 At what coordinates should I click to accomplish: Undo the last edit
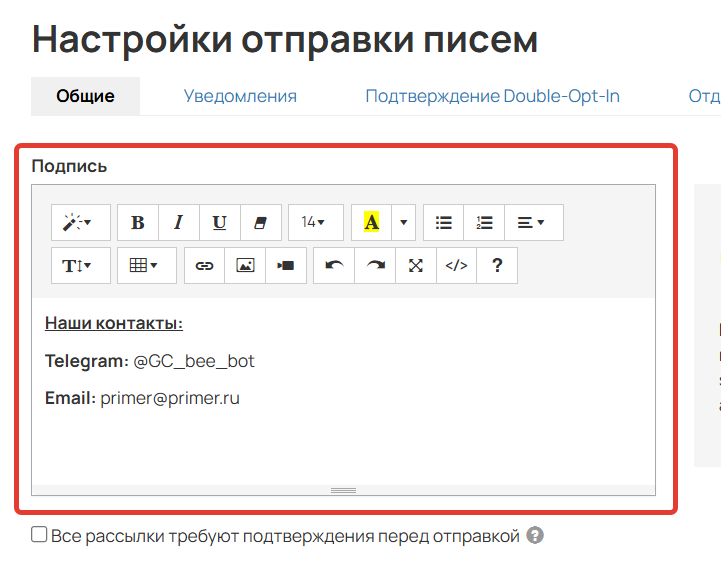point(334,265)
